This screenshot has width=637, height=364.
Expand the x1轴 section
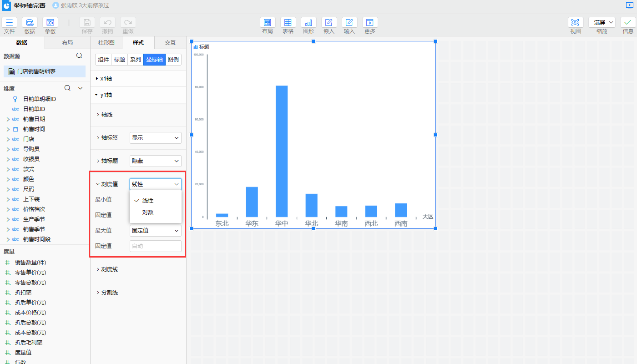click(106, 79)
